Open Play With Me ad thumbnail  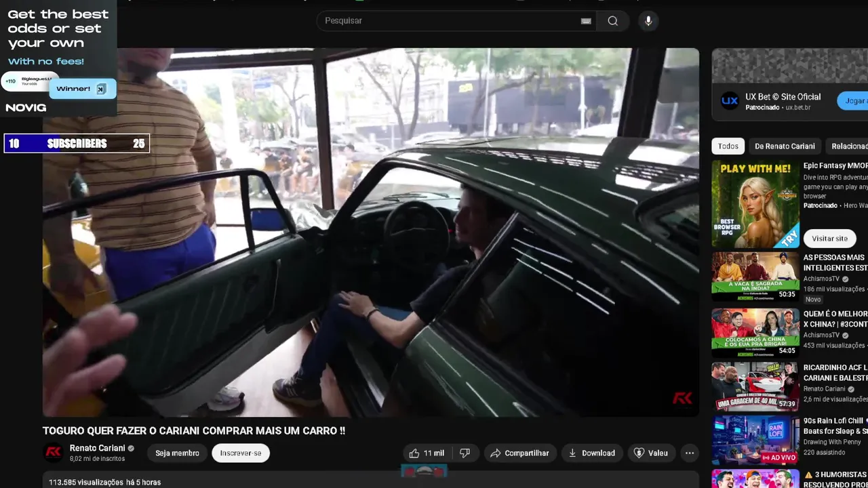coord(755,204)
